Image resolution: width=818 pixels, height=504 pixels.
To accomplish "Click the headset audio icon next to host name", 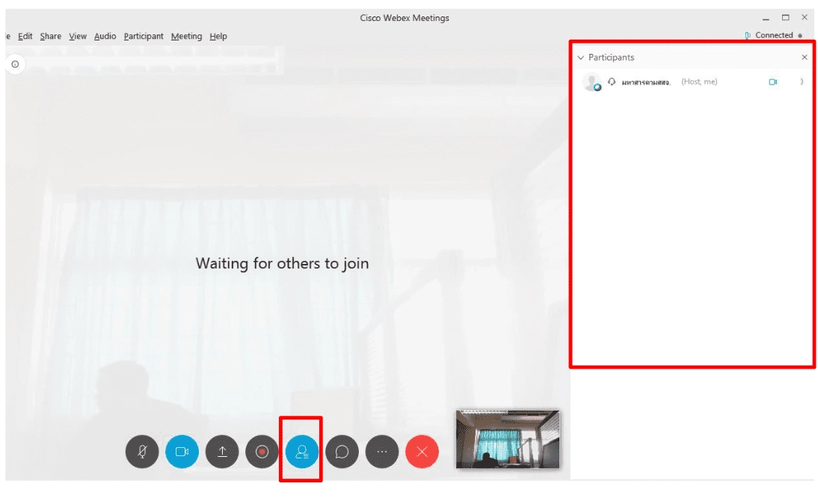I will point(612,82).
